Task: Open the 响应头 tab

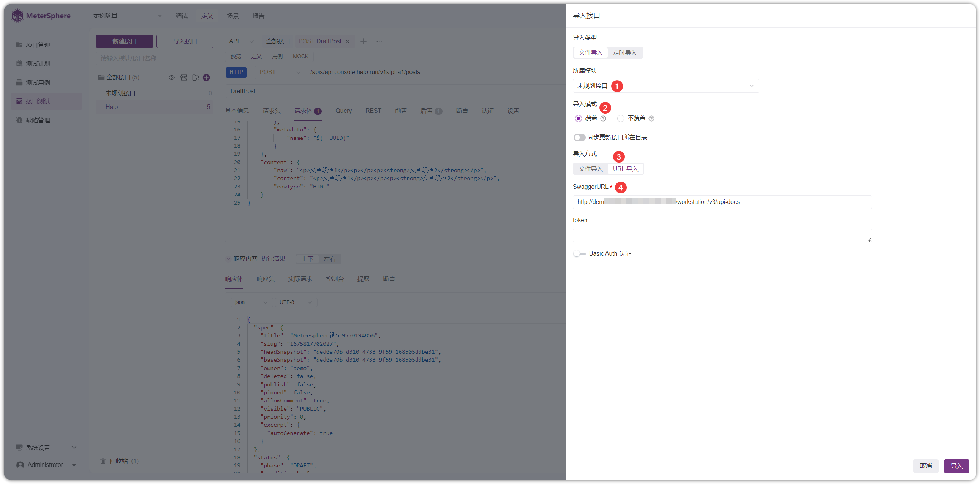Action: pyautogui.click(x=265, y=279)
